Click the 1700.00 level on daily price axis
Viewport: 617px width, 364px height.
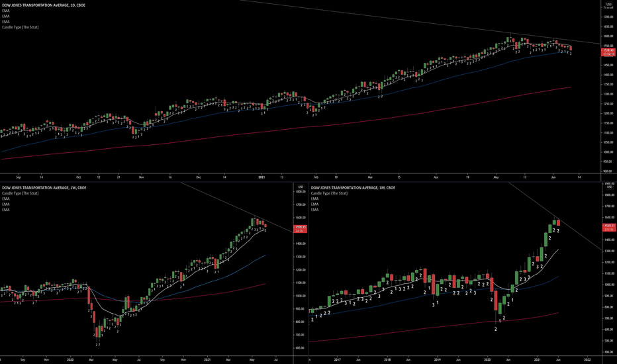(608, 17)
